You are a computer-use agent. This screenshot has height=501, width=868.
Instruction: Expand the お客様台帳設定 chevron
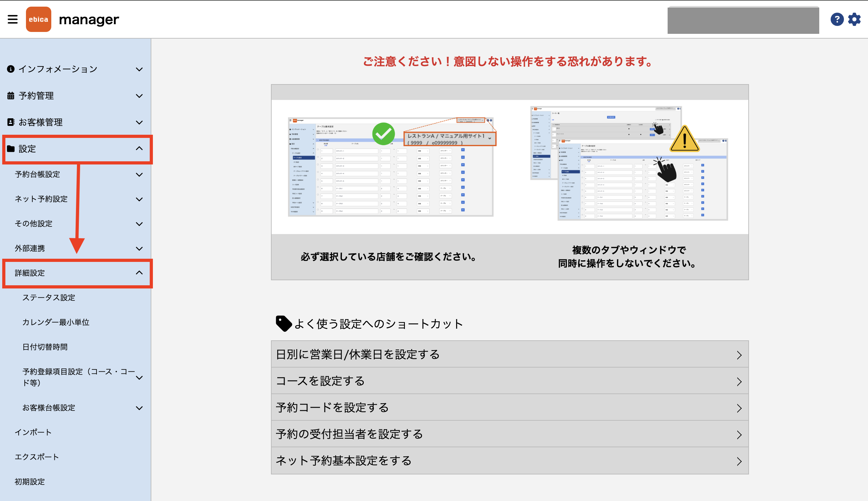(x=139, y=408)
